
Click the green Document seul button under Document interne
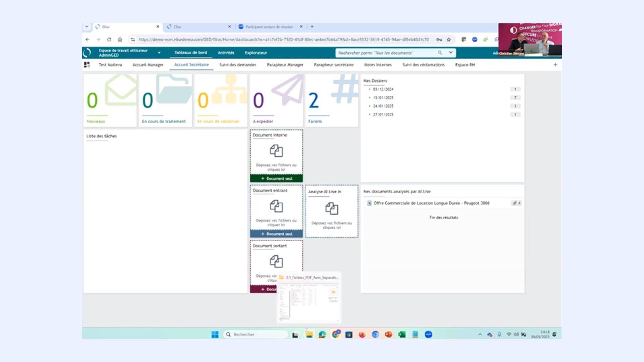(276, 179)
